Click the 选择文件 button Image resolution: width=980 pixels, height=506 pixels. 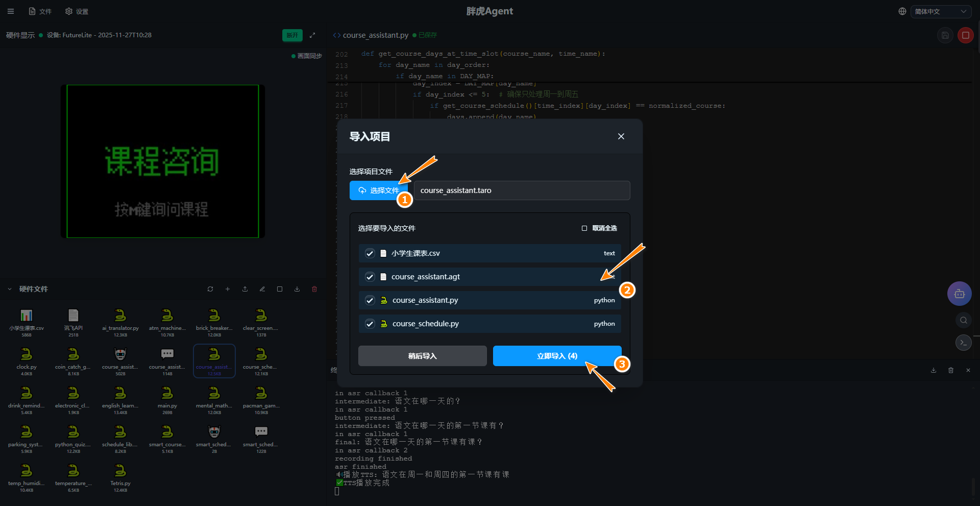378,190
